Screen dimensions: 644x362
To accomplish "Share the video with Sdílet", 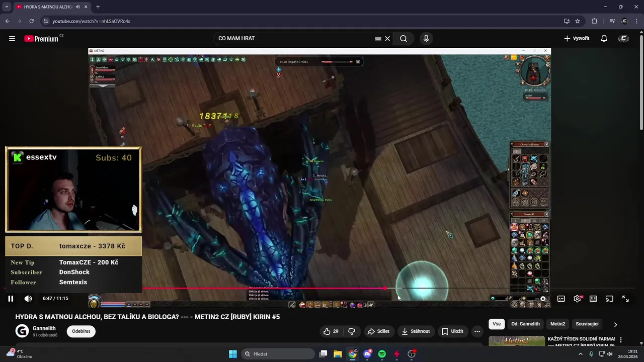I will (x=378, y=331).
